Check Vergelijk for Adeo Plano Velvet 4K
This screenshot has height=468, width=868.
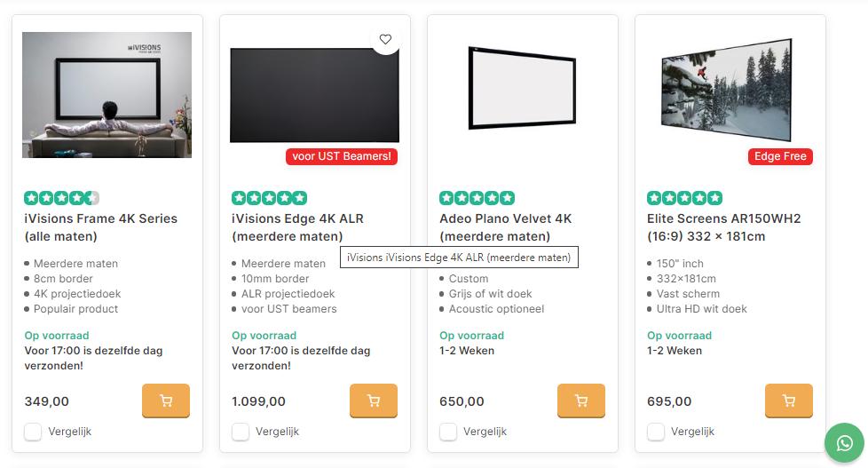point(448,432)
